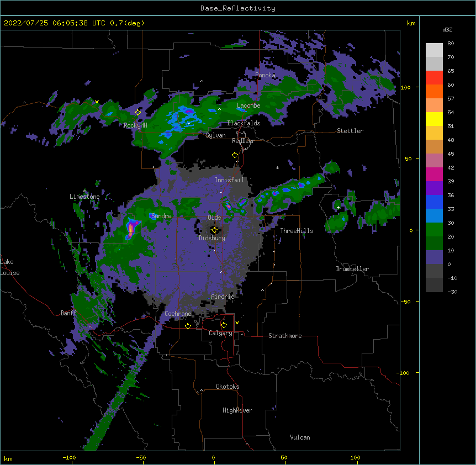
Task: Select the Sylvan label
Action: 215,135
